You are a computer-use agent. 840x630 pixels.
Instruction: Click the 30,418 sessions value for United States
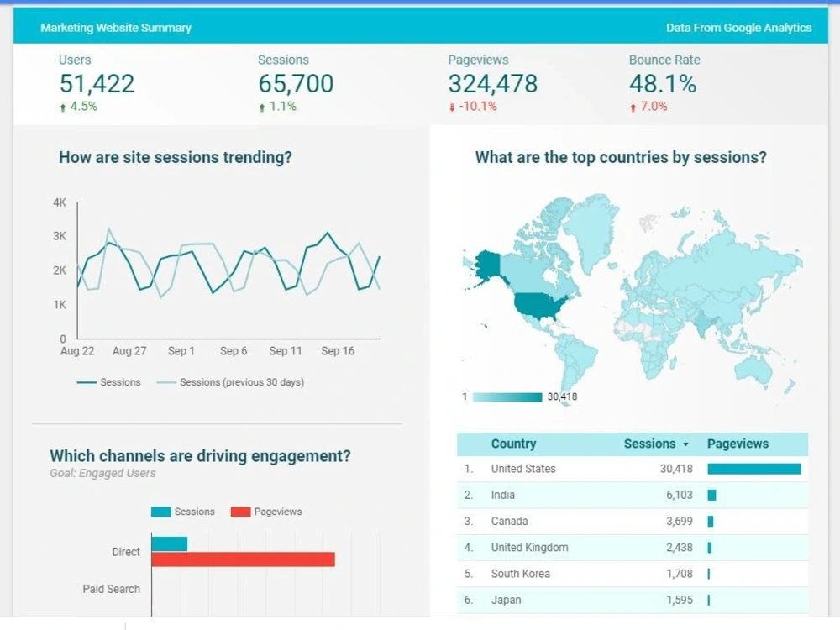(x=676, y=469)
